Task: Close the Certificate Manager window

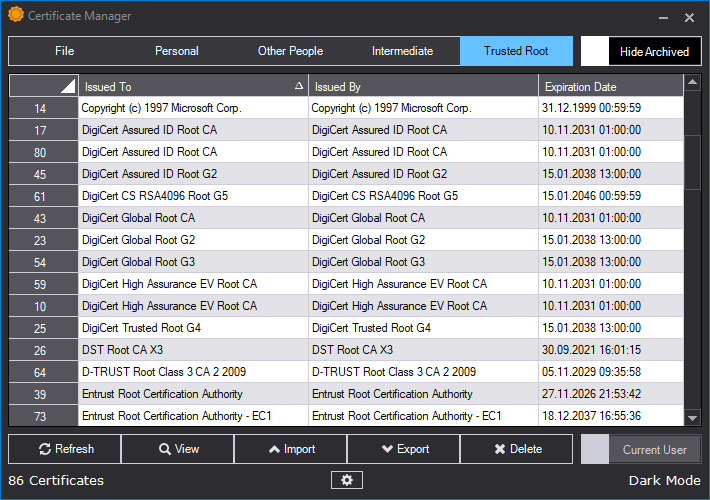Action: [x=689, y=18]
